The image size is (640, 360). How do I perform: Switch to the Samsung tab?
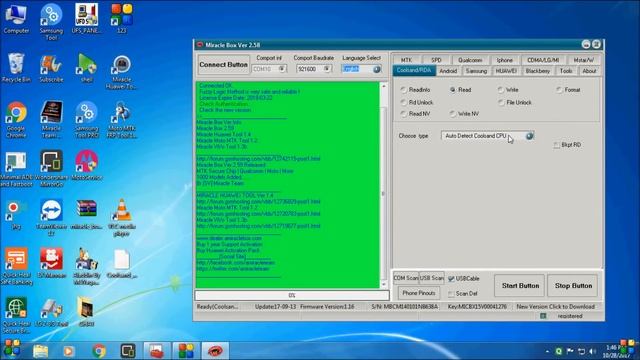(x=476, y=71)
